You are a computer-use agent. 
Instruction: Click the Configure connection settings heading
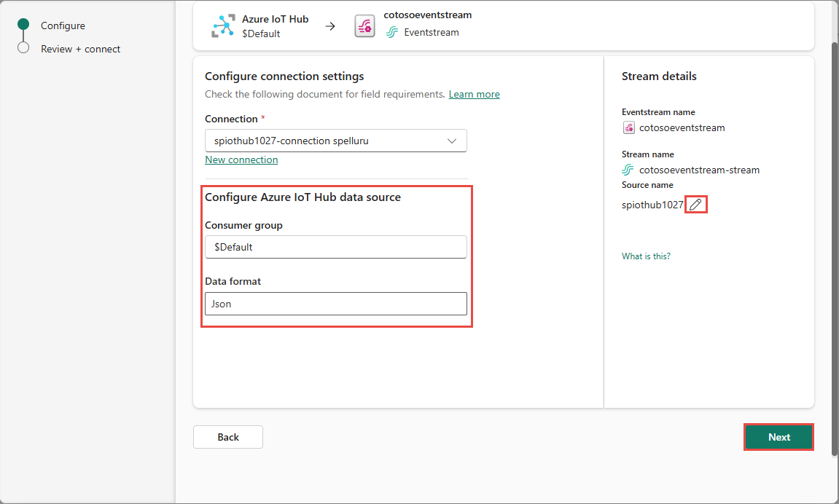tap(284, 76)
